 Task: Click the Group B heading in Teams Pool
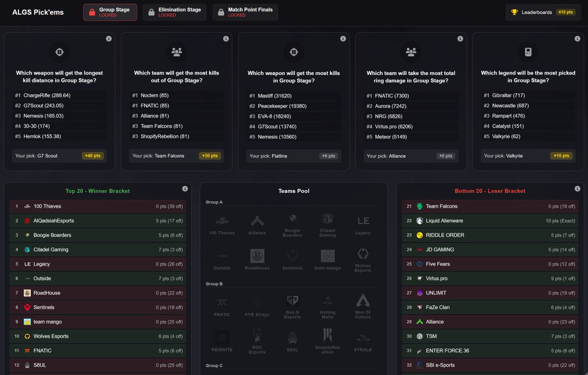click(x=214, y=284)
